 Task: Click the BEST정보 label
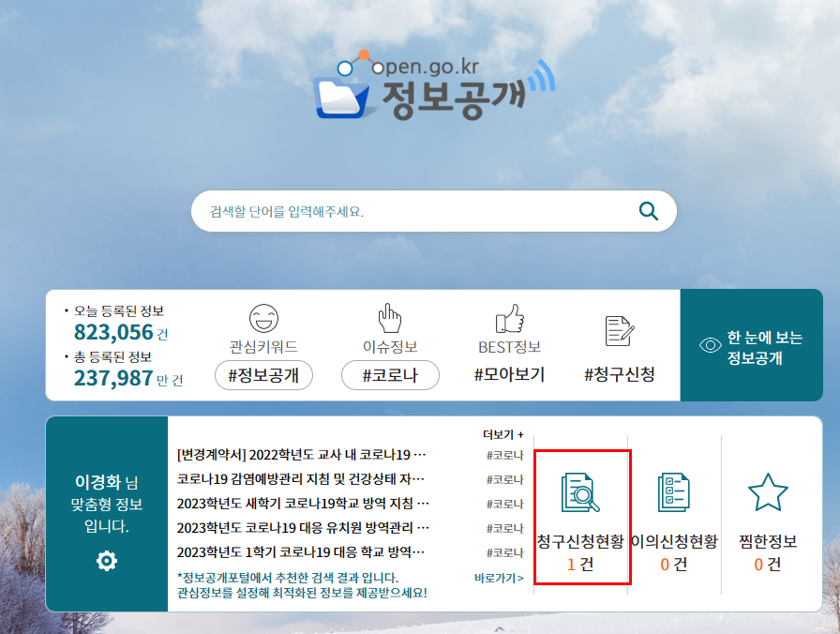[509, 347]
